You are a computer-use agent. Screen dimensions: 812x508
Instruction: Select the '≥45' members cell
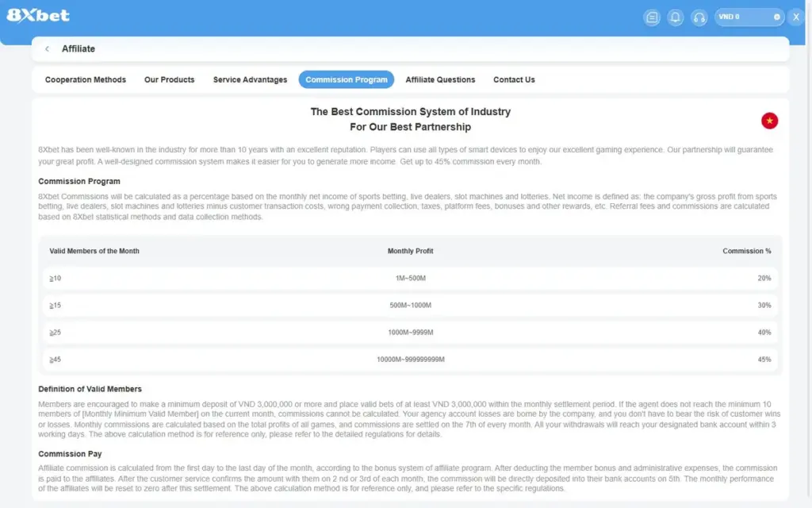point(56,360)
